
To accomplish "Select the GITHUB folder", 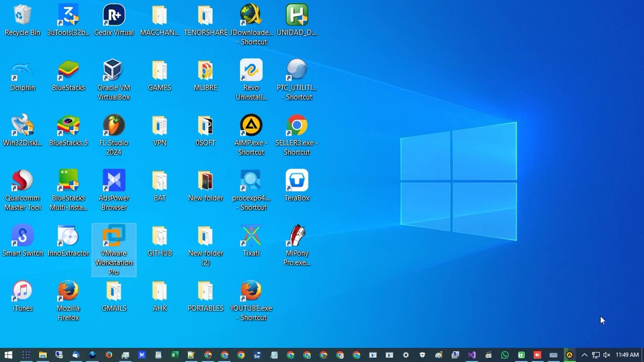I will click(x=159, y=241).
